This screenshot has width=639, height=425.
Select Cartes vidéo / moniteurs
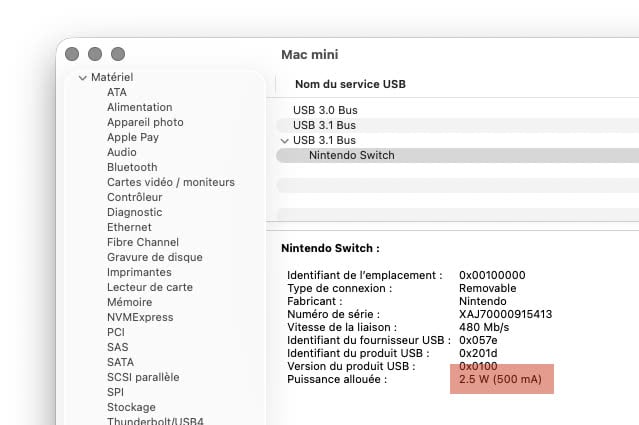(171, 182)
